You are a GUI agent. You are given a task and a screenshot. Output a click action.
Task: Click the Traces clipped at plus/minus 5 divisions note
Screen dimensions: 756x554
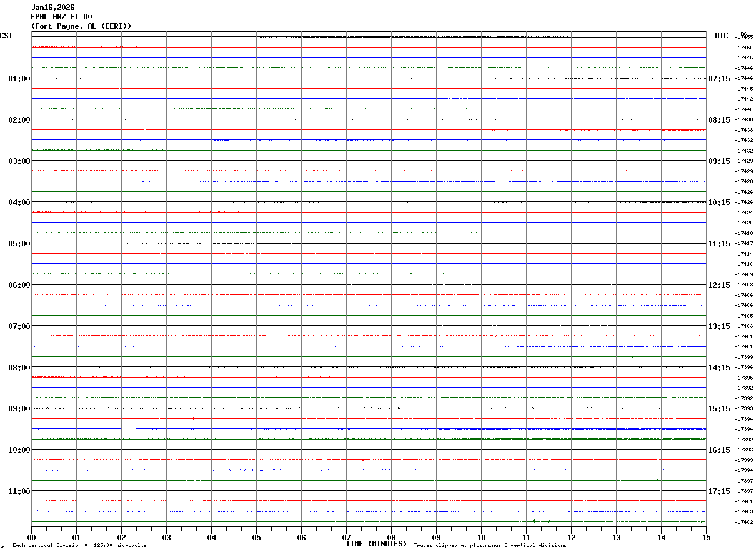tap(490, 545)
